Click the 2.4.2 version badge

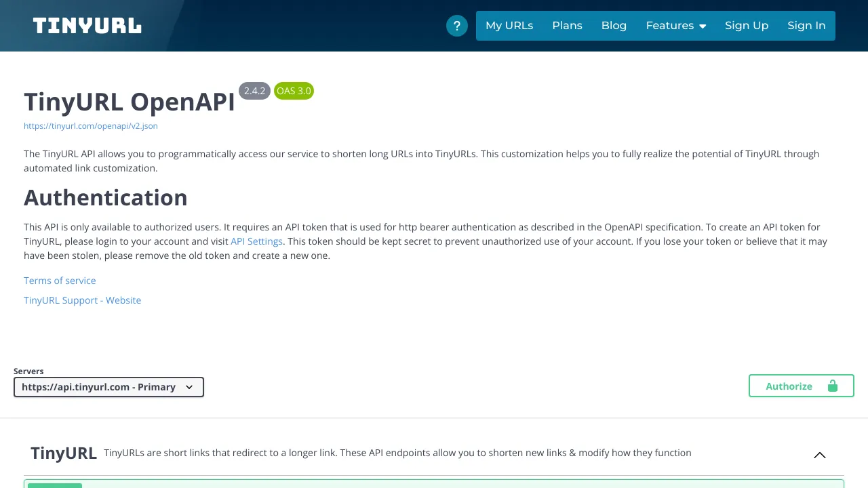pyautogui.click(x=254, y=91)
